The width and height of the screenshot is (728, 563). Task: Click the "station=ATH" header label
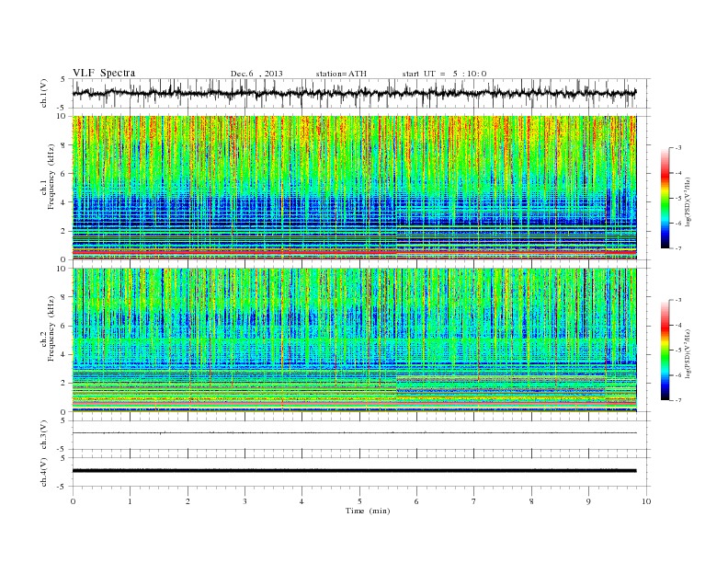point(341,74)
